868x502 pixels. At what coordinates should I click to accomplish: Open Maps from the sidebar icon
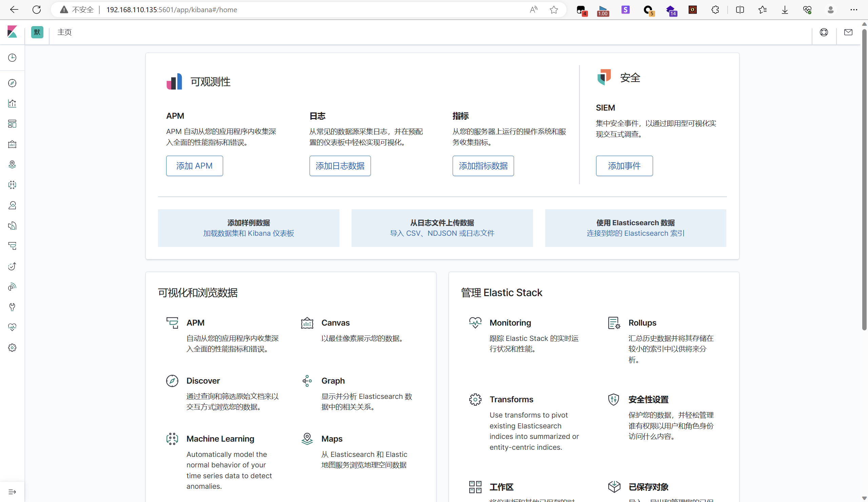(12, 165)
